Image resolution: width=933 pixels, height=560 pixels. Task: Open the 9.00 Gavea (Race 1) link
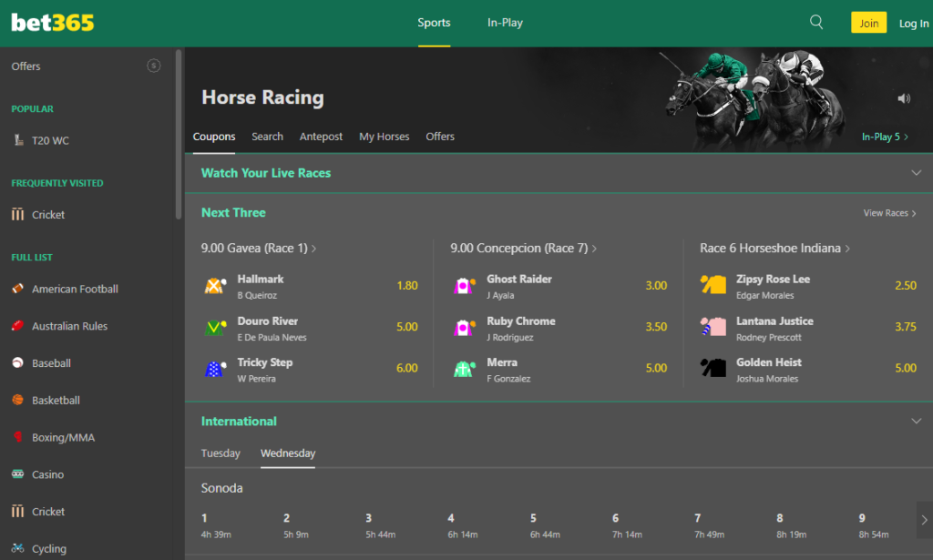pos(259,248)
